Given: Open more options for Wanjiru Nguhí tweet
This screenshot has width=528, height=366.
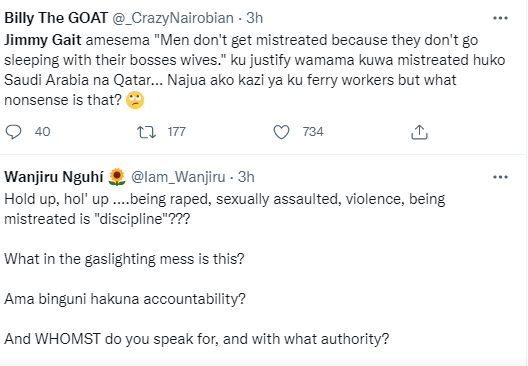Looking at the screenshot, I should pyautogui.click(x=500, y=177).
